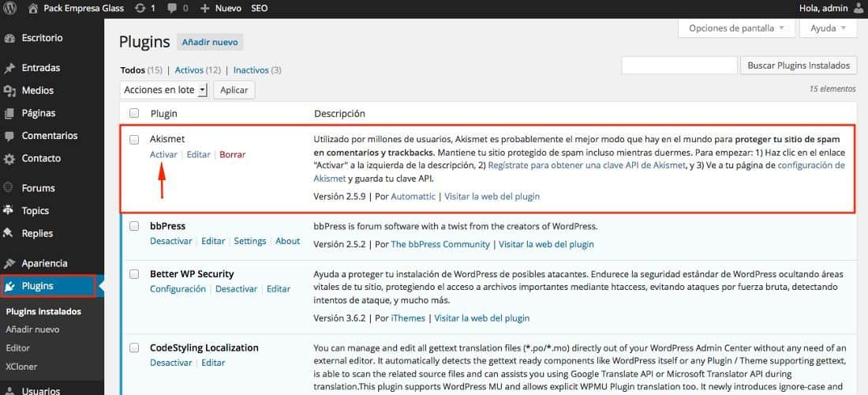
Task: Open Regístrate para obtener clave API link
Action: pos(586,165)
